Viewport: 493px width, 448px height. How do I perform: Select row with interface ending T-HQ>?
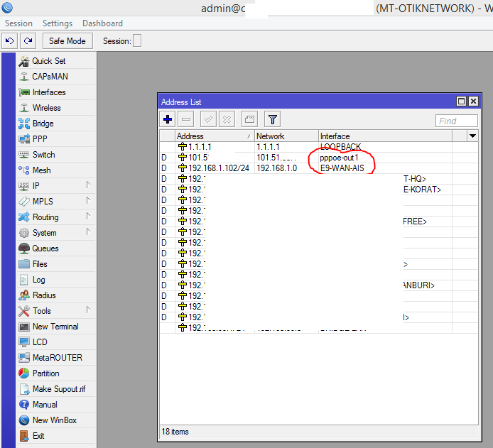coord(318,179)
